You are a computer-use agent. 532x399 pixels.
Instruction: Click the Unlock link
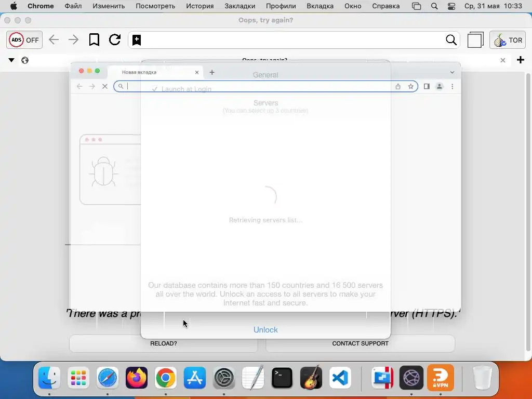265,330
